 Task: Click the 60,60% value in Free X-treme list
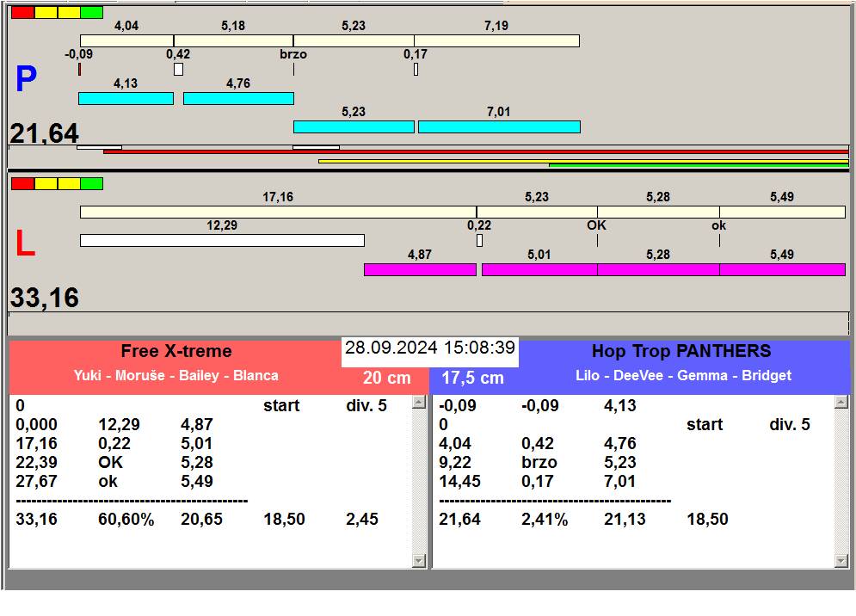[x=126, y=520]
